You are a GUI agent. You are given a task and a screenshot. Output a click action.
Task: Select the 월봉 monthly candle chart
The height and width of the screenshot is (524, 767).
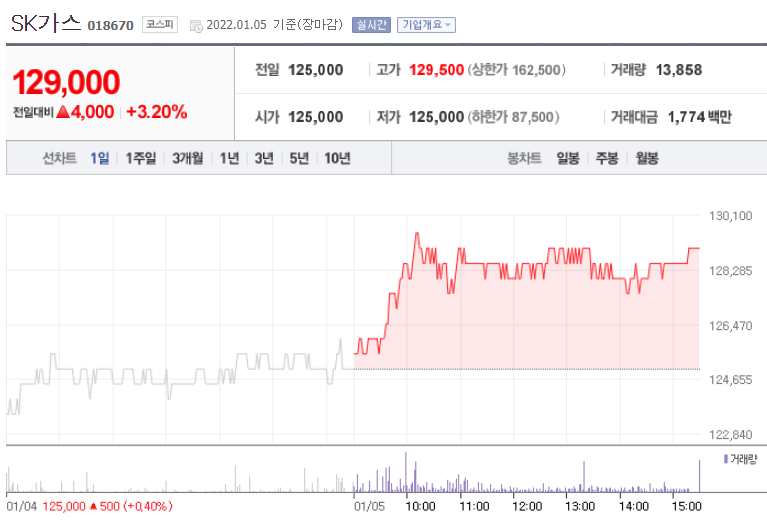647,158
